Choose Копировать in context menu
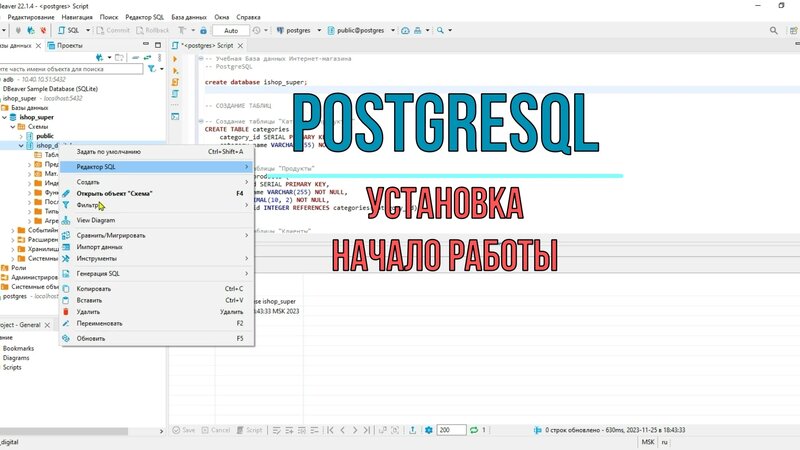Image resolution: width=800 pixels, height=450 pixels. pos(157,289)
